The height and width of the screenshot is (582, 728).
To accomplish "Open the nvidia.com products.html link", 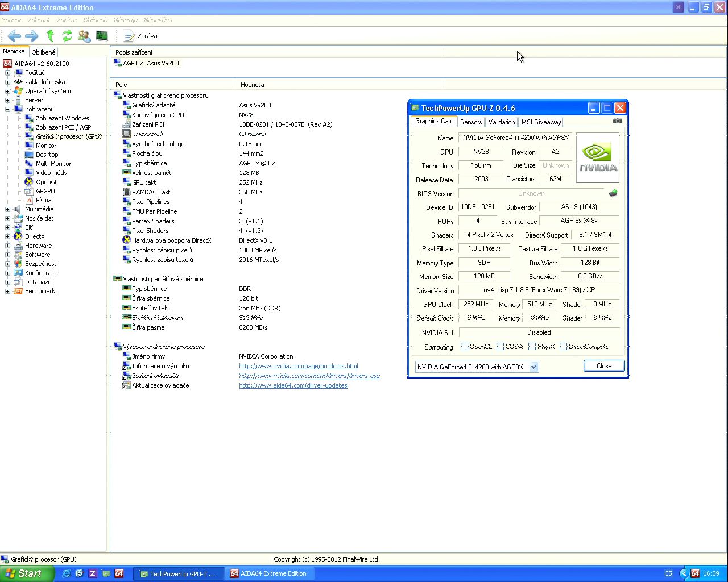I will [x=299, y=366].
